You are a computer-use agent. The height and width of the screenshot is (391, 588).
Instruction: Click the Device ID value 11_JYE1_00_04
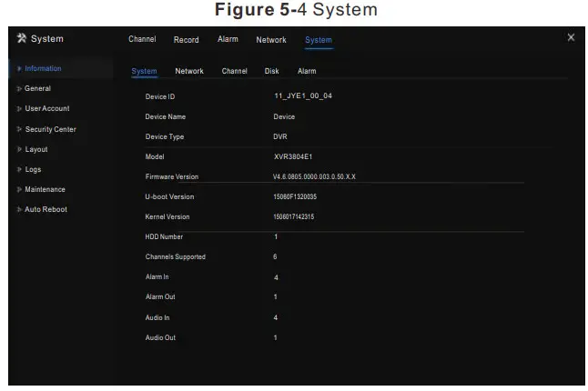(x=303, y=95)
